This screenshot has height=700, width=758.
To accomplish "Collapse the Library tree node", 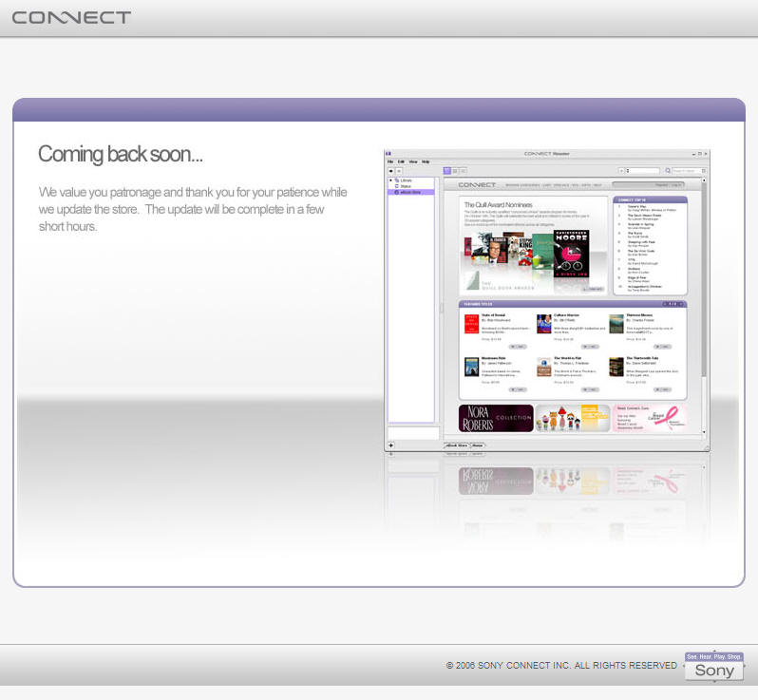I will pyautogui.click(x=390, y=180).
